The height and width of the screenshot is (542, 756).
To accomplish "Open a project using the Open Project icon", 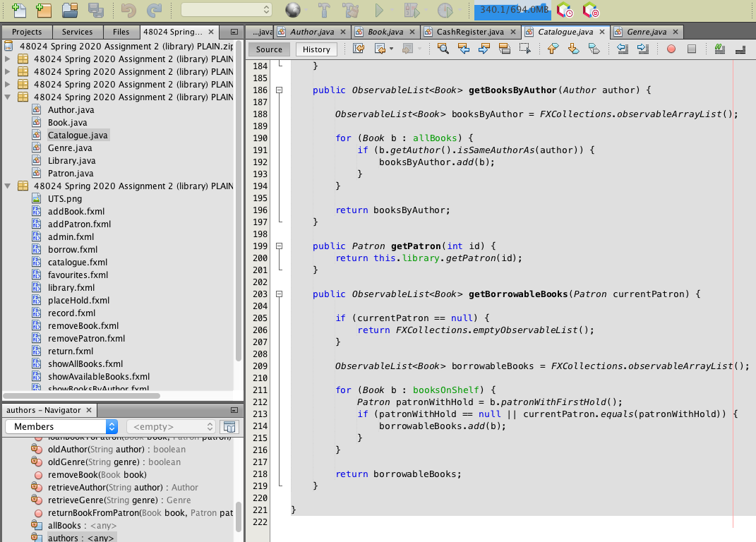I will coord(71,9).
